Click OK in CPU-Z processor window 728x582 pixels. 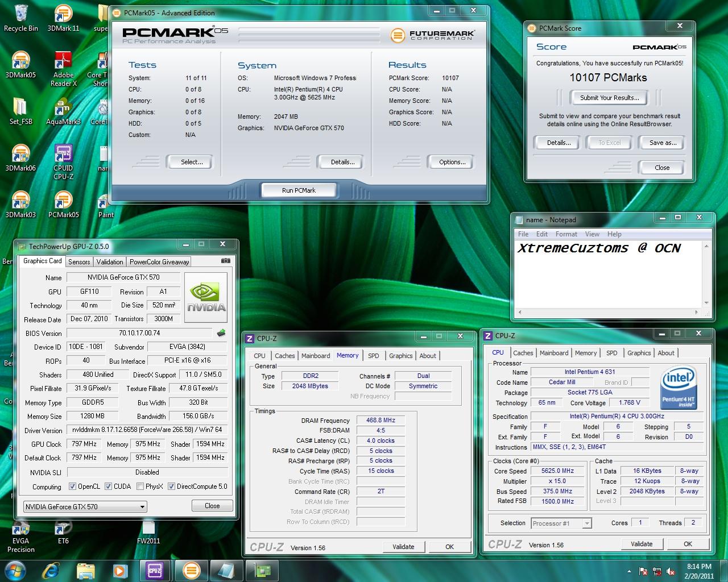(688, 544)
